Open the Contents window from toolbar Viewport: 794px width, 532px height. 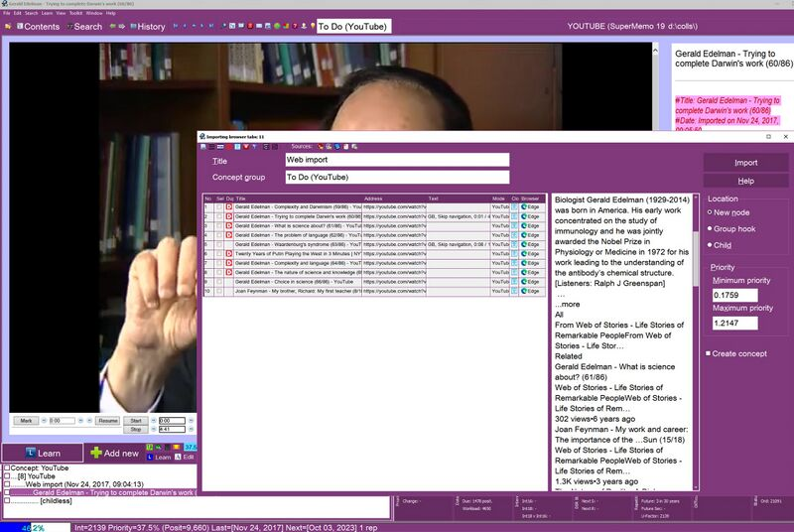(35, 27)
